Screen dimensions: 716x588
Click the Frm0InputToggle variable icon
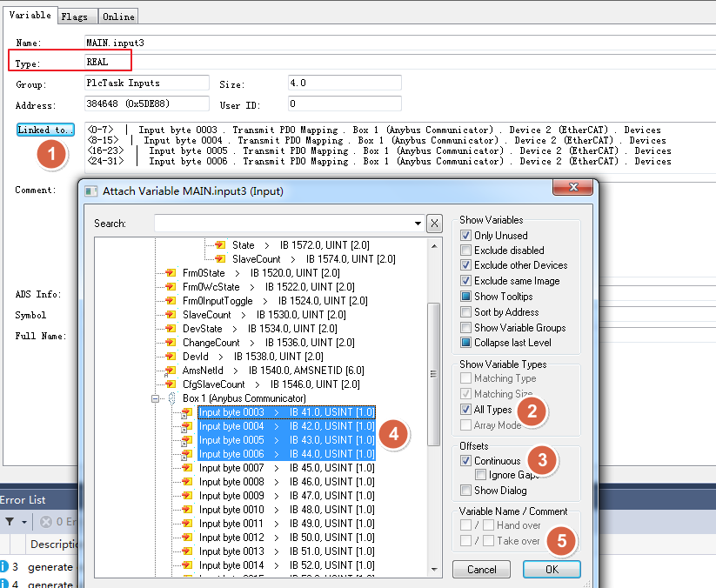pyautogui.click(x=171, y=301)
